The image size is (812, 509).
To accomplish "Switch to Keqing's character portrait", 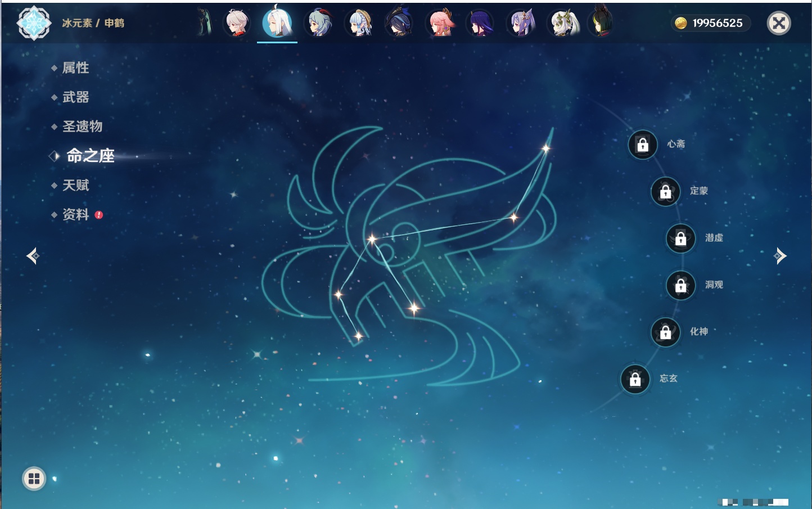I will click(521, 23).
